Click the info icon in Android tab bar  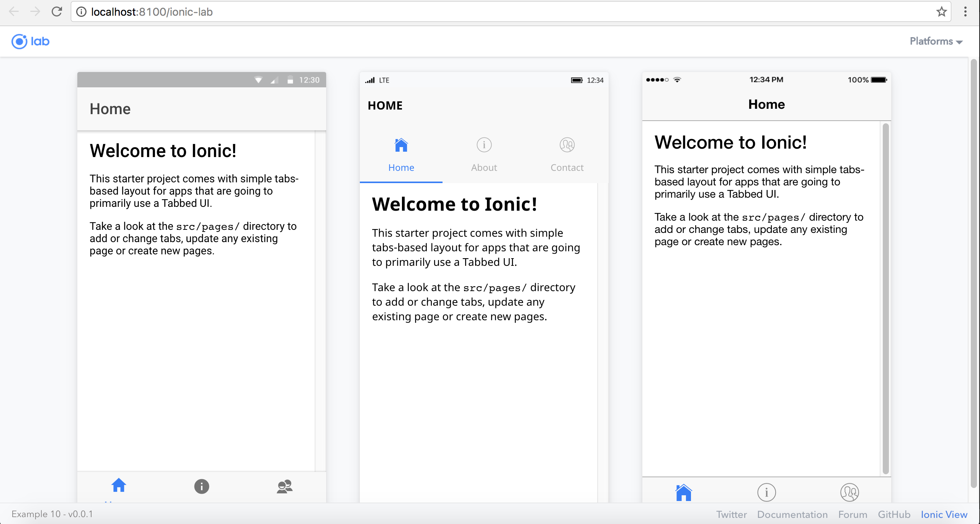202,486
